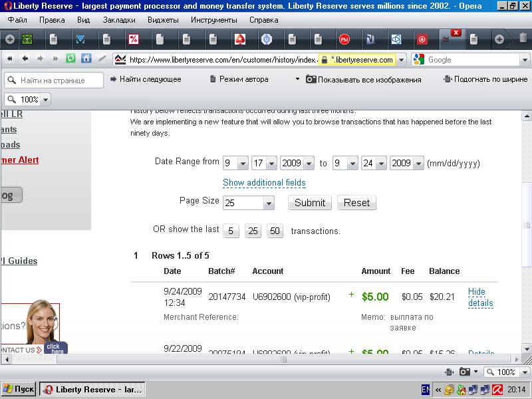Click the status bar camera images icon
The height and width of the screenshot is (399, 532).
(x=464, y=372)
